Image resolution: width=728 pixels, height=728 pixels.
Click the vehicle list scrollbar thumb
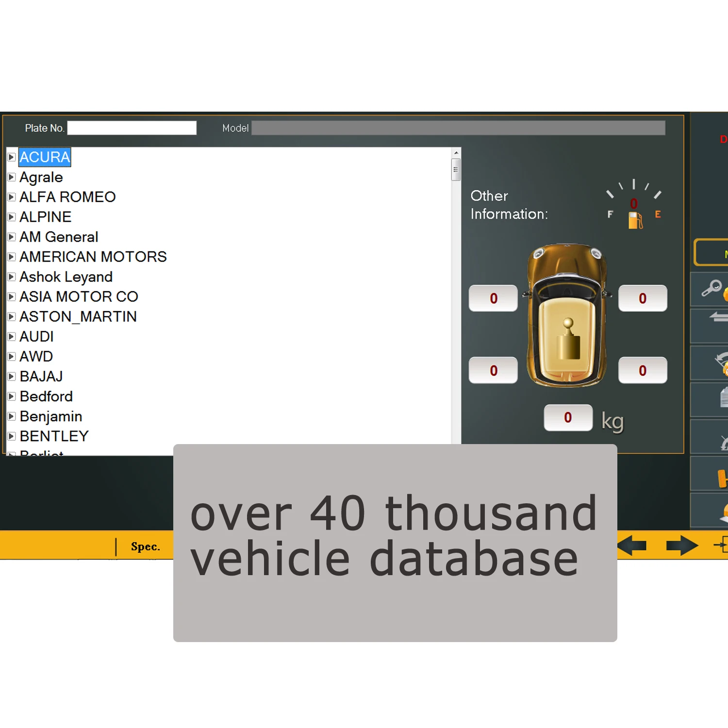tap(456, 169)
